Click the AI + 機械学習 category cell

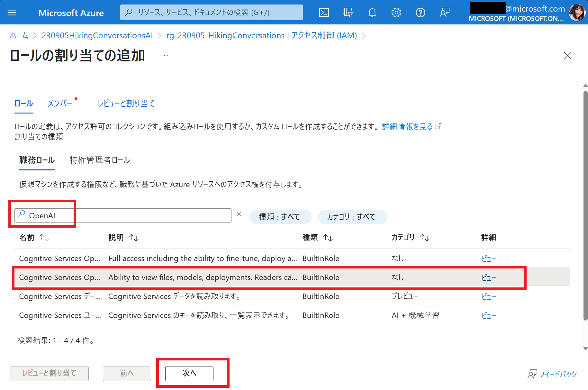click(x=415, y=315)
